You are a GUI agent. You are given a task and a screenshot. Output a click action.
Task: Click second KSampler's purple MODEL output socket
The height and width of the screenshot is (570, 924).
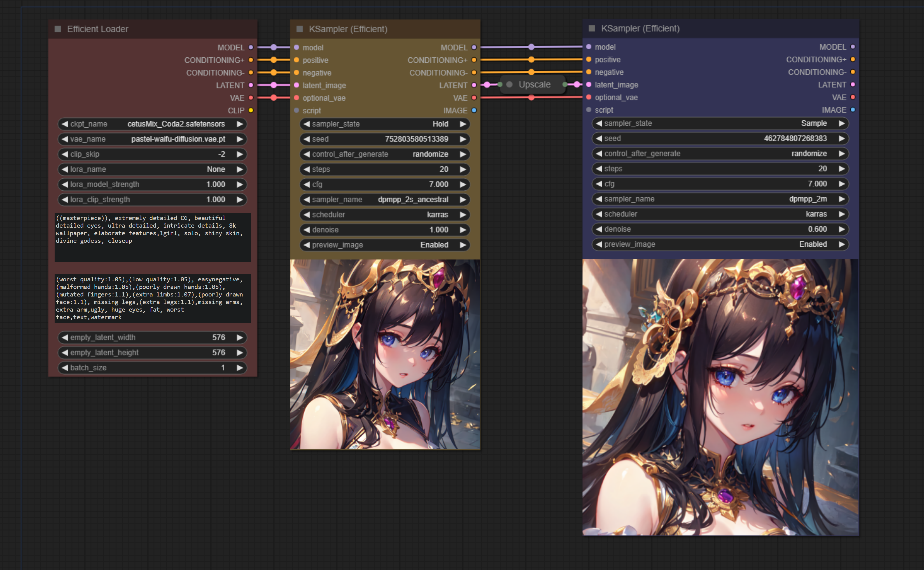click(853, 47)
